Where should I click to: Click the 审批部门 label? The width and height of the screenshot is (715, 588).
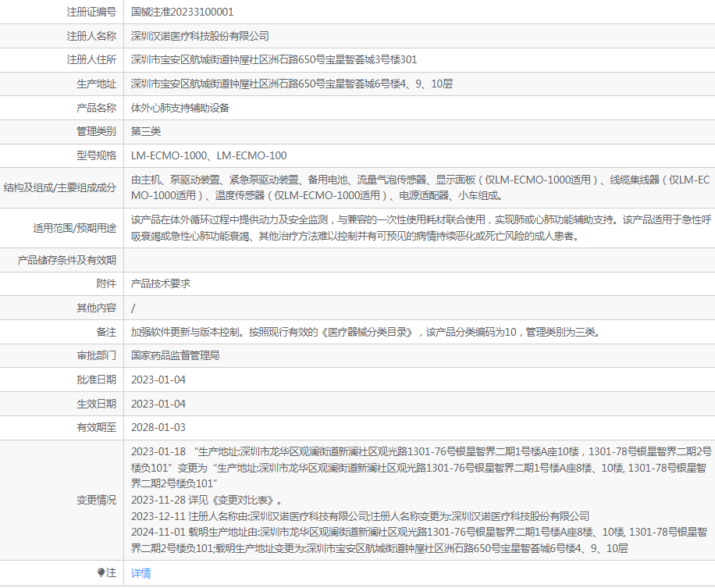96,356
